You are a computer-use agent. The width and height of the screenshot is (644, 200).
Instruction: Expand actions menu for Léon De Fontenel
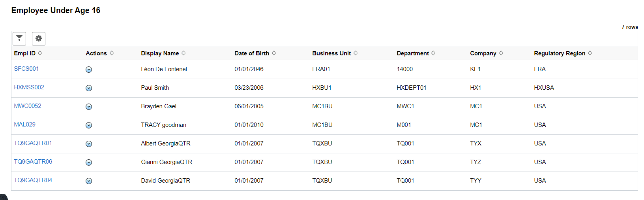pyautogui.click(x=89, y=70)
